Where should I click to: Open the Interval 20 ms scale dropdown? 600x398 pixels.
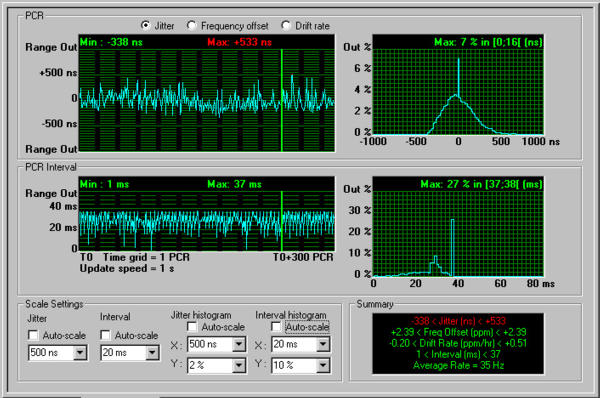(152, 352)
